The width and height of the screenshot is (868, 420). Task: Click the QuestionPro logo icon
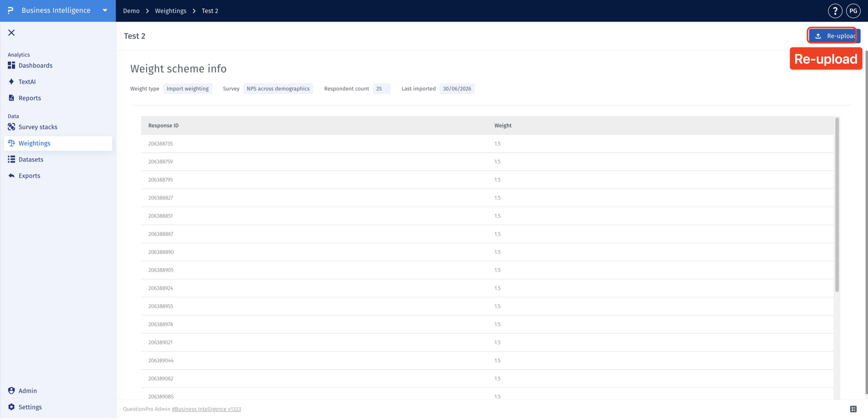click(11, 10)
